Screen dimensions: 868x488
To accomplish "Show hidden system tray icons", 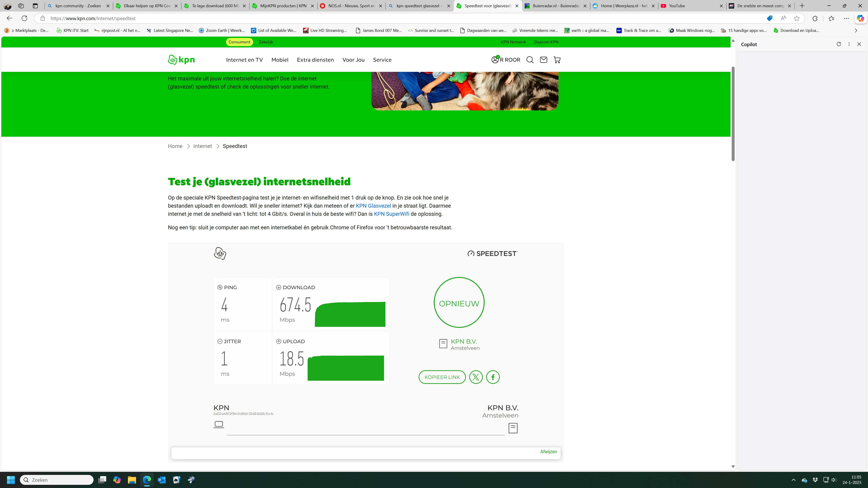I will coord(793,480).
